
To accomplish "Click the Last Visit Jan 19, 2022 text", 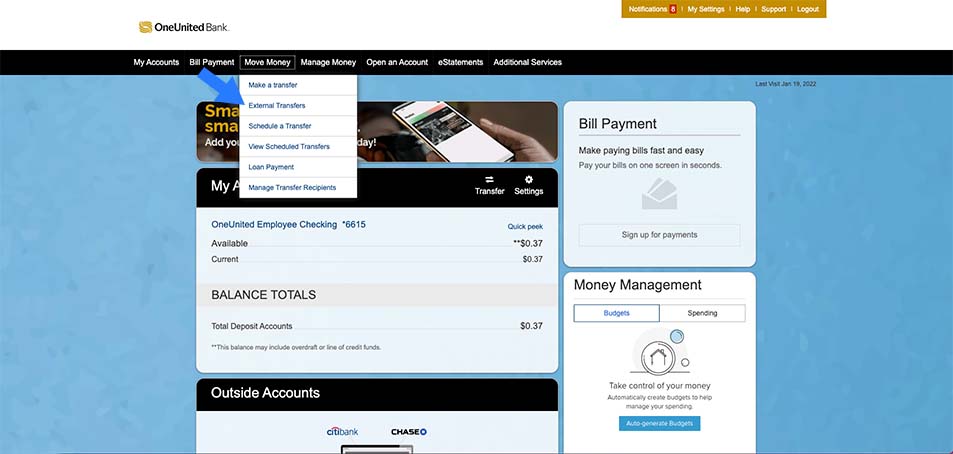I will coord(786,84).
